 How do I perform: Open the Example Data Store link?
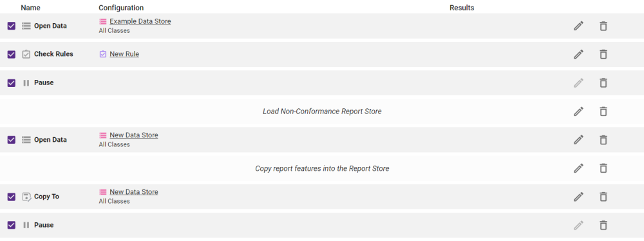140,21
